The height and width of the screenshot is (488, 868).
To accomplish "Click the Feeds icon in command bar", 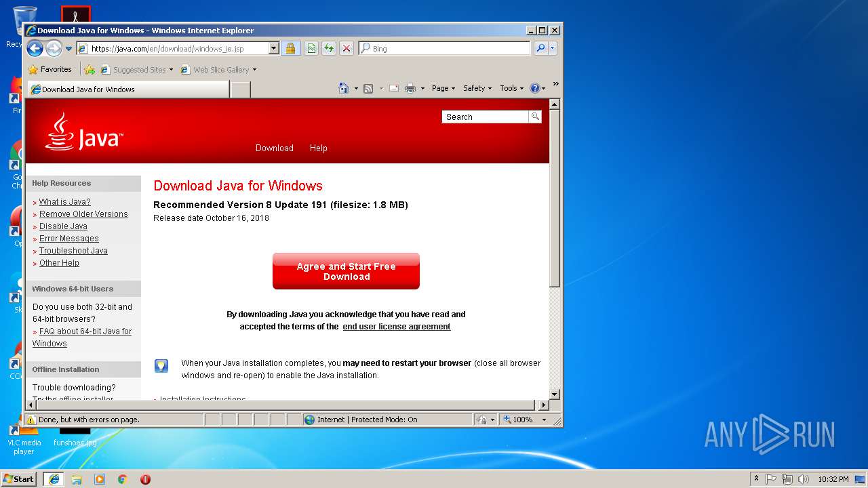I will coord(368,88).
